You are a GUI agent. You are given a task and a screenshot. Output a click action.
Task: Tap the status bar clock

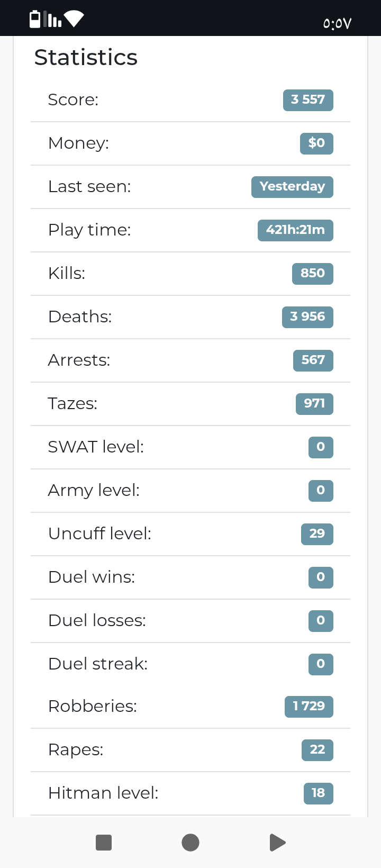pos(337,23)
